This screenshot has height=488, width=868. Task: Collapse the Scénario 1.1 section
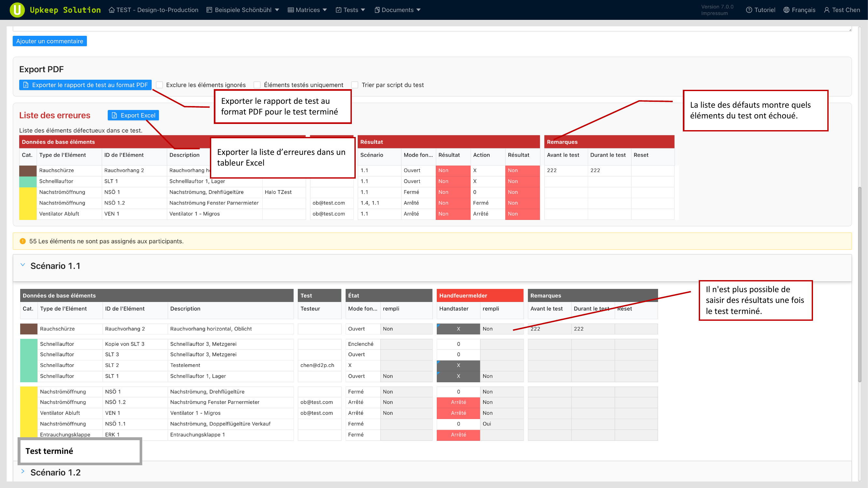click(x=22, y=265)
